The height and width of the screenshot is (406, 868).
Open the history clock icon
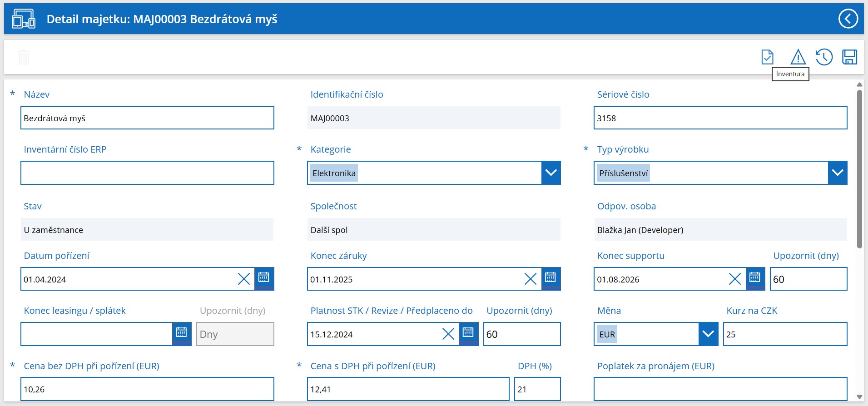point(824,57)
